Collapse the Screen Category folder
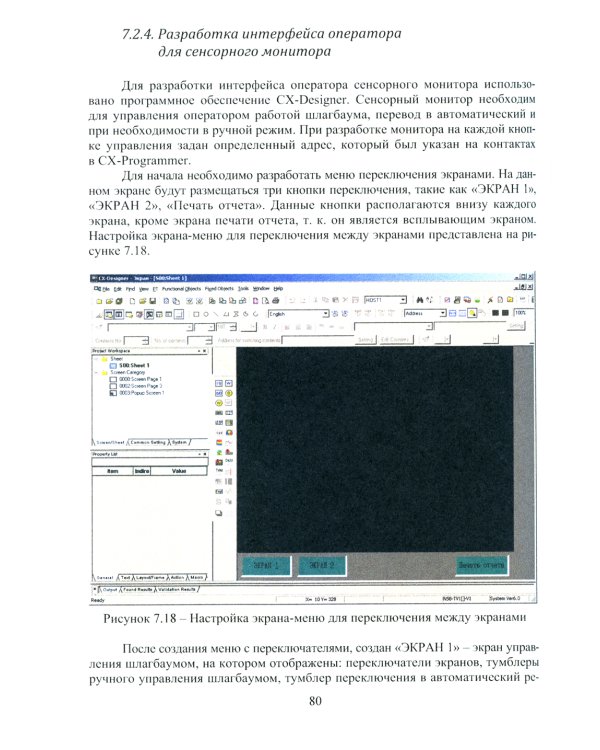 96,372
